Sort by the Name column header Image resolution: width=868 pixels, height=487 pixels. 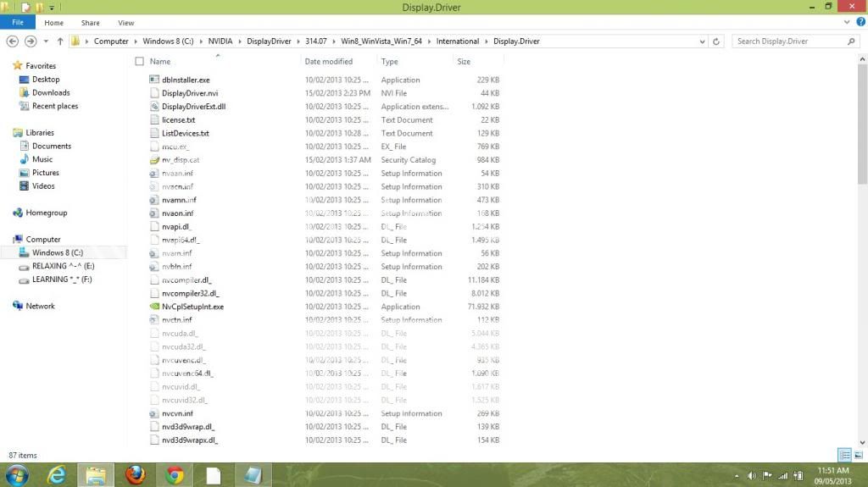160,62
